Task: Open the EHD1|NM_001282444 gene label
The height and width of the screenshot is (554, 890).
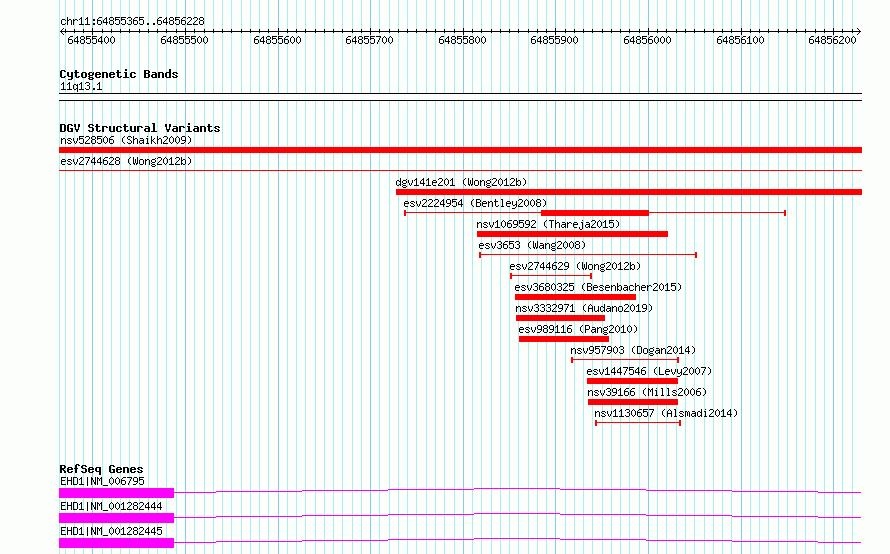Action: tap(111, 506)
